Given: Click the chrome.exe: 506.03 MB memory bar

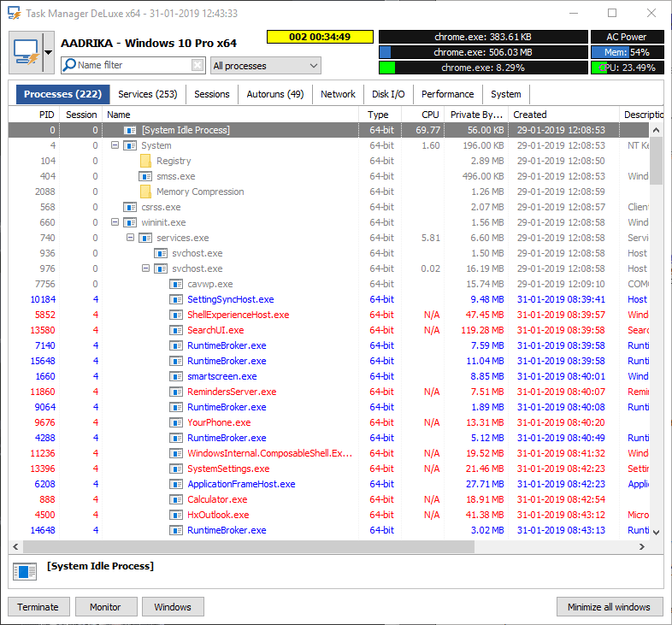Looking at the screenshot, I should pyautogui.click(x=483, y=52).
